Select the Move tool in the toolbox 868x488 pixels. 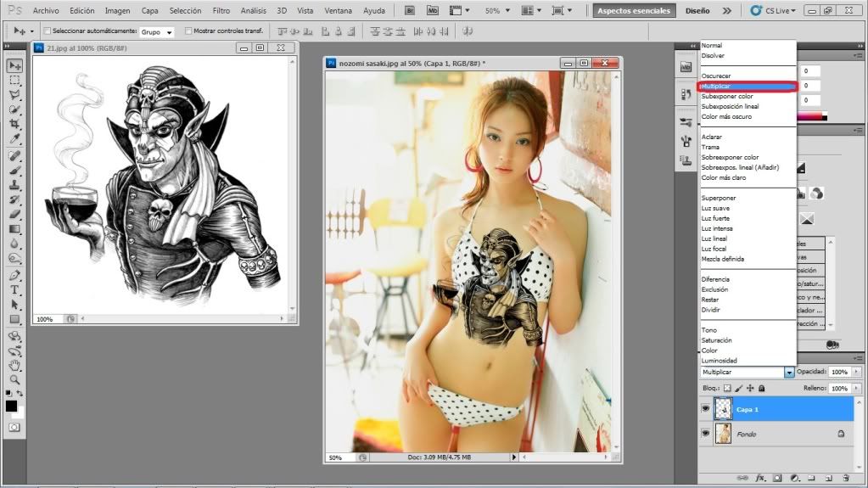[15, 65]
